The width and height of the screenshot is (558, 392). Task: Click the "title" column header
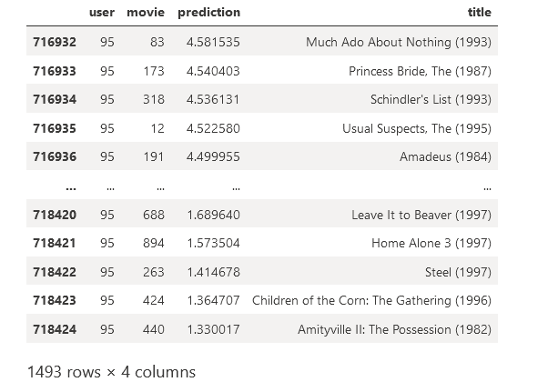(479, 13)
